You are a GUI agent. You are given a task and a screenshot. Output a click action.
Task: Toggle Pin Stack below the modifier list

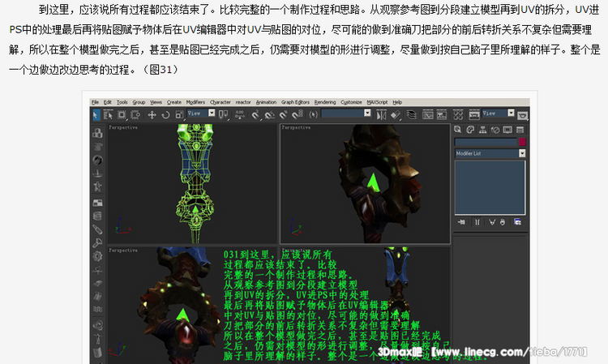[459, 221]
